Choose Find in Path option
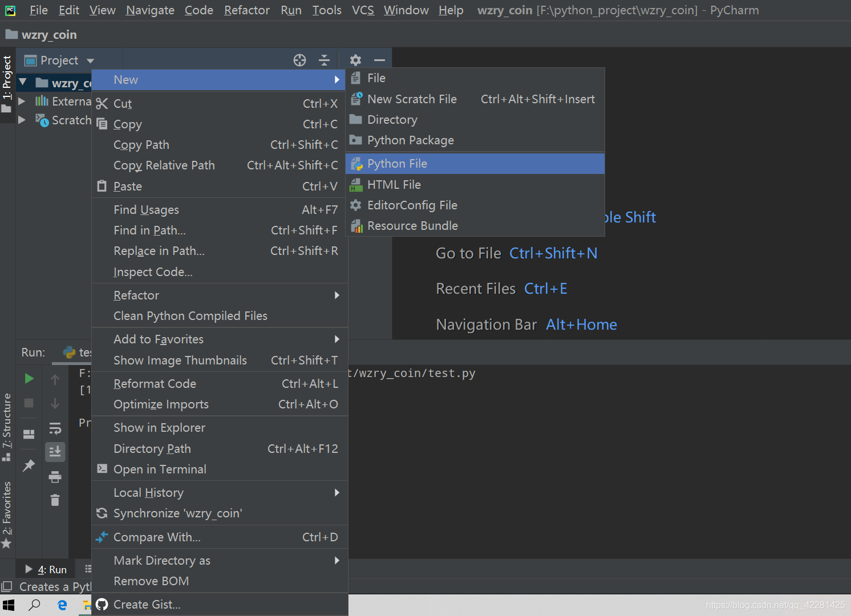Image resolution: width=851 pixels, height=616 pixels. (220, 230)
